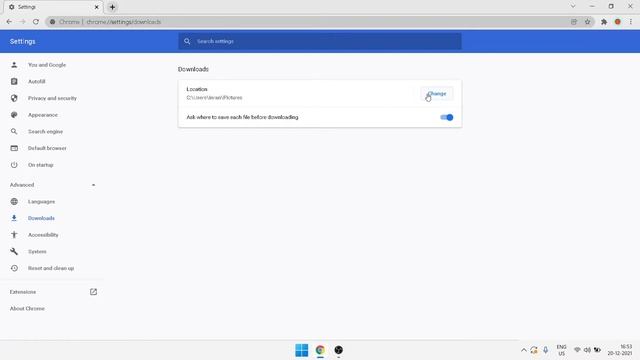The height and width of the screenshot is (360, 640).
Task: Click the taskbar Wi-Fi icon
Action: 577,350
